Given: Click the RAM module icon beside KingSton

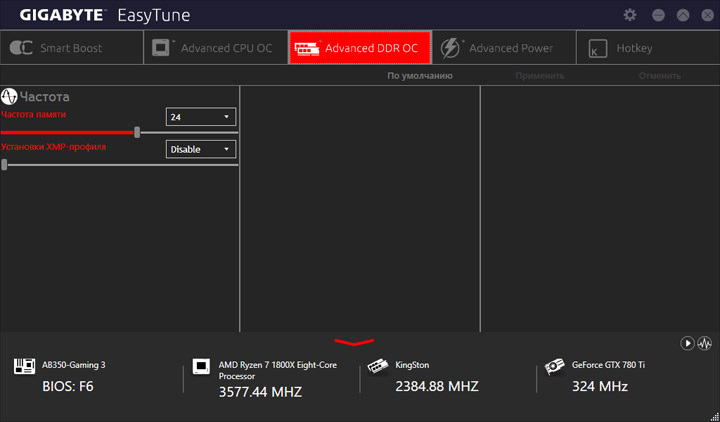Looking at the screenshot, I should pyautogui.click(x=378, y=366).
